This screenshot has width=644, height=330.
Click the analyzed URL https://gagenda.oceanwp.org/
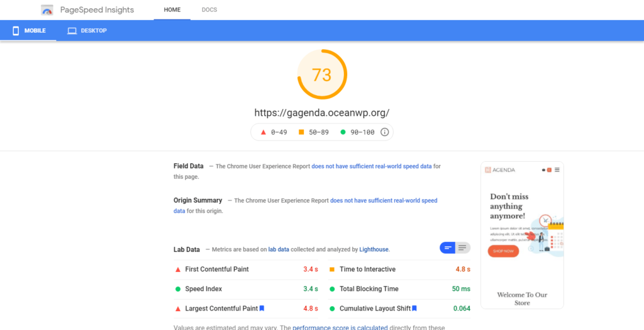tap(322, 113)
